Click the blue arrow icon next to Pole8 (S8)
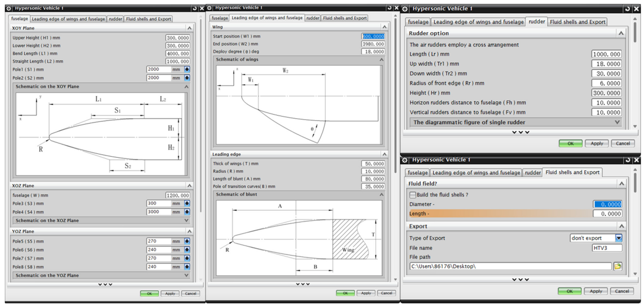 tap(187, 267)
